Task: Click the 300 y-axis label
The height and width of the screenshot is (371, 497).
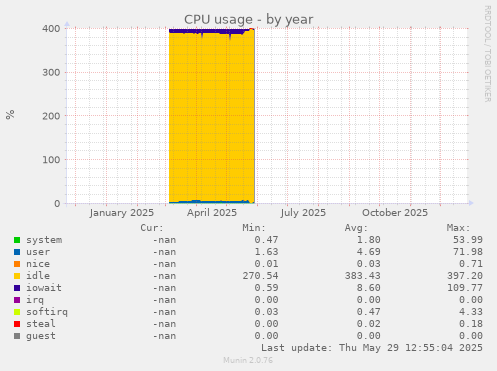Action: point(51,72)
